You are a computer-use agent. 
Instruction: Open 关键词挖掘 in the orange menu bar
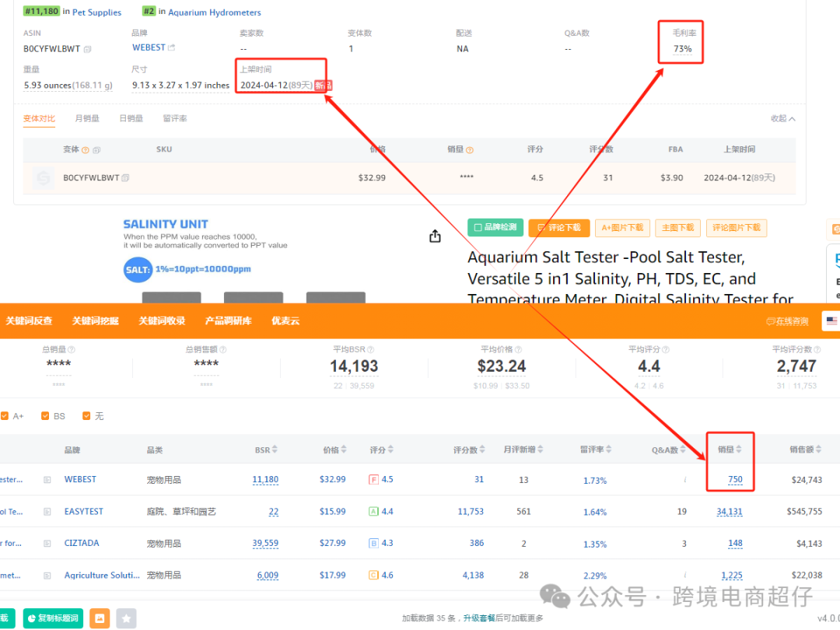[x=96, y=320]
